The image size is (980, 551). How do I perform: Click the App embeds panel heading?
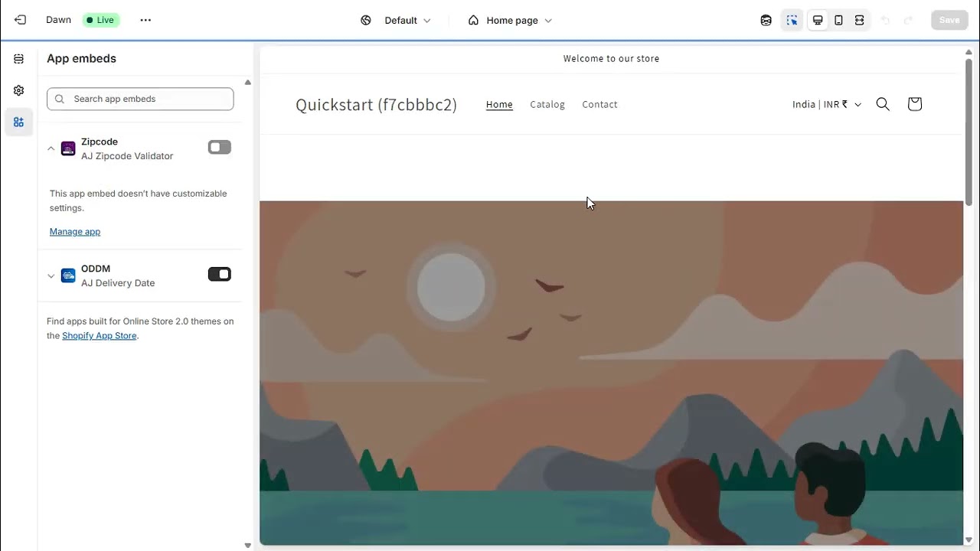tap(81, 58)
